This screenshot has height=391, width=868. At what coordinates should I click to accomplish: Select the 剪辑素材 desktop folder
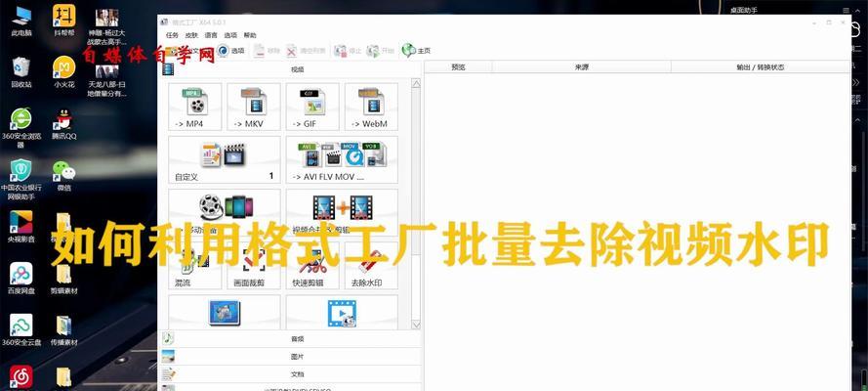[x=64, y=279]
